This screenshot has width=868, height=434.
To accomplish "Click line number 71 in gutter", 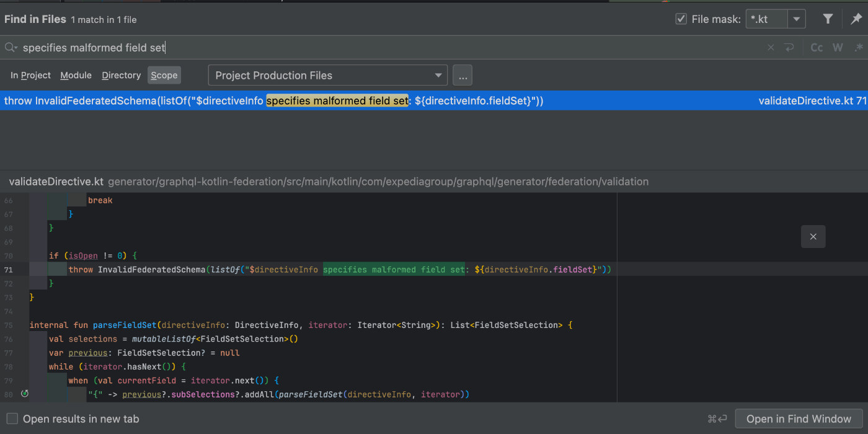I will (8, 270).
